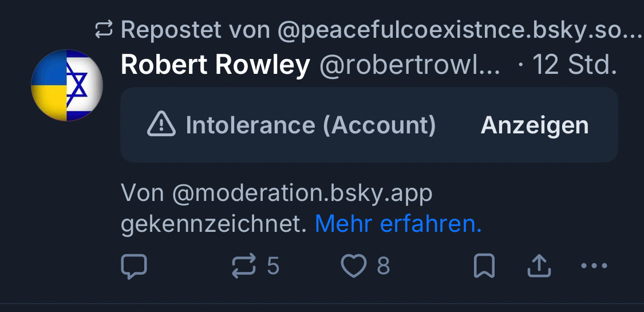The image size is (644, 312).
Task: Repost using the arrows icon below the post
Action: point(243,266)
